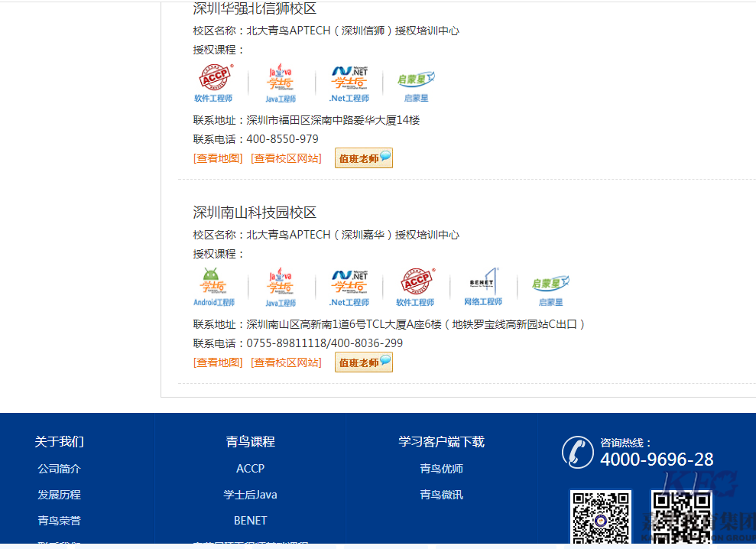Open .Net工程师 icon in 南山科技园 campus
This screenshot has width=756, height=549.
[x=349, y=287]
